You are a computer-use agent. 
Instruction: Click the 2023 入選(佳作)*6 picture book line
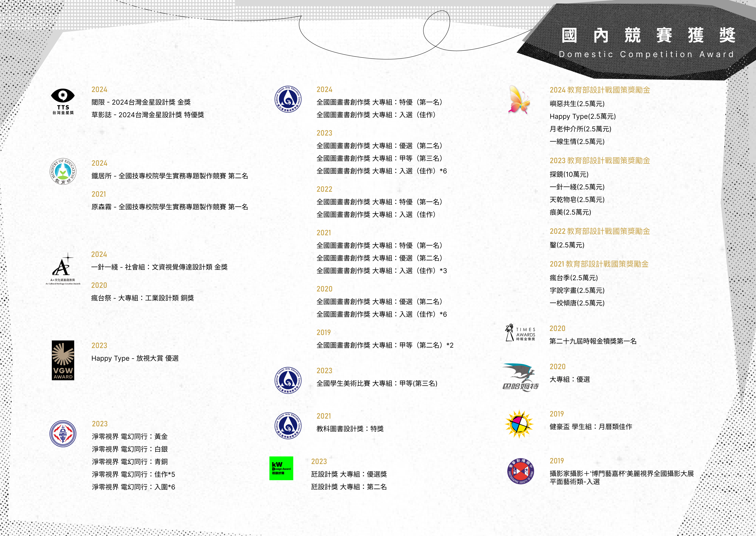click(x=382, y=171)
